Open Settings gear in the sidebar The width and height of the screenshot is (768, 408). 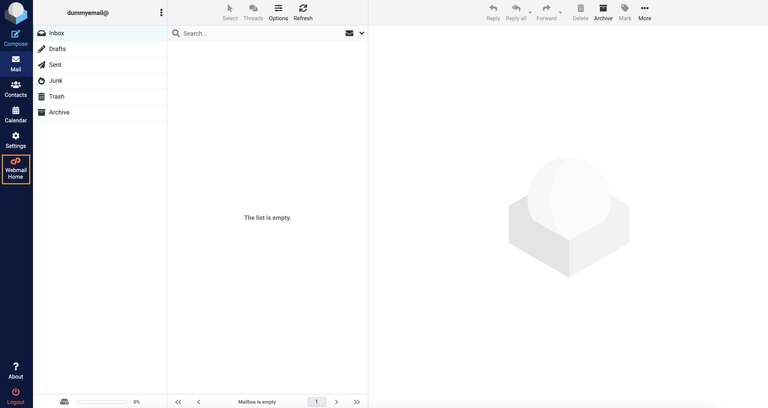point(16,140)
